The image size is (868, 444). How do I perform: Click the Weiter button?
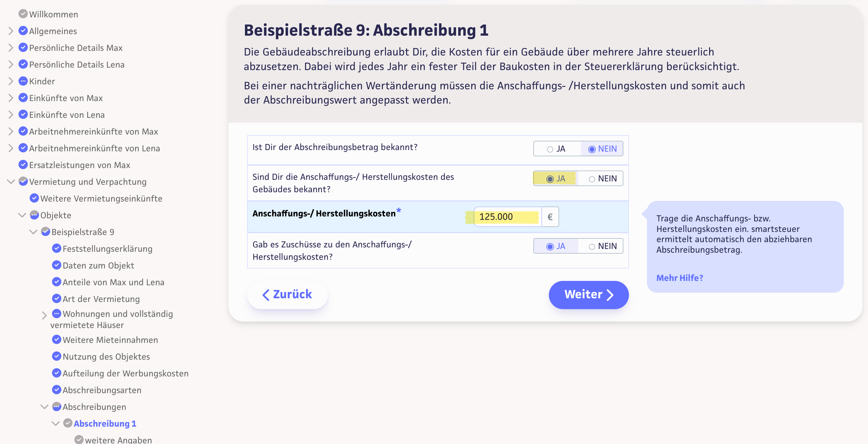(588, 295)
